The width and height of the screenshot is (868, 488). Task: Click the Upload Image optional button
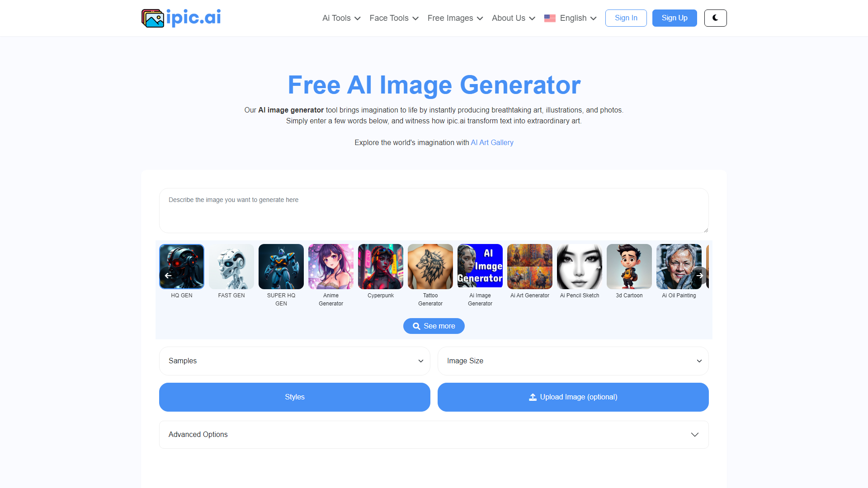click(x=573, y=397)
